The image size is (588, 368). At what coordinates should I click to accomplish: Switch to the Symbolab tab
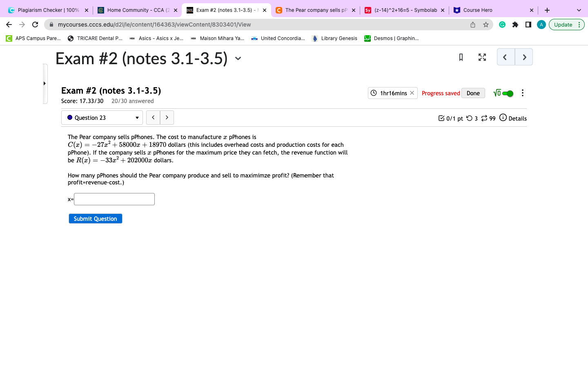pyautogui.click(x=402, y=10)
